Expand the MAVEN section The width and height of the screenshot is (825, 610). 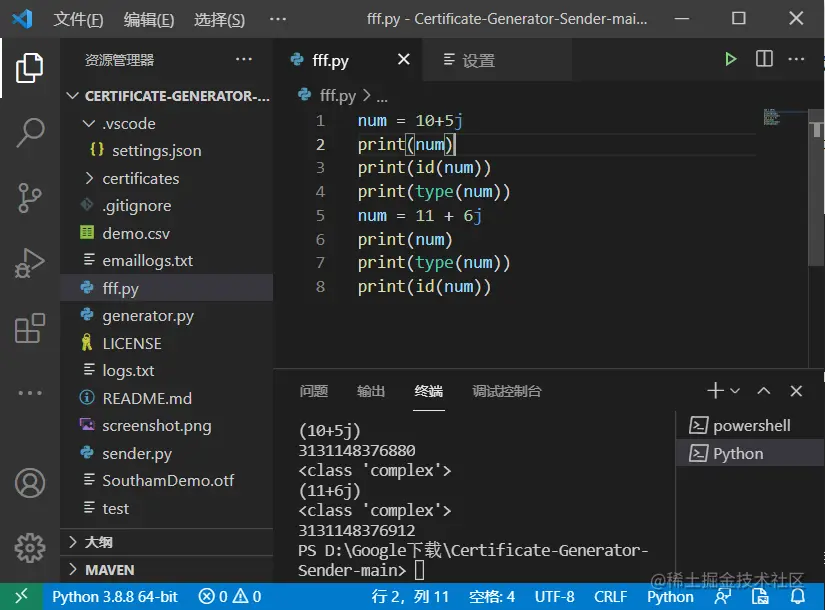click(166, 569)
